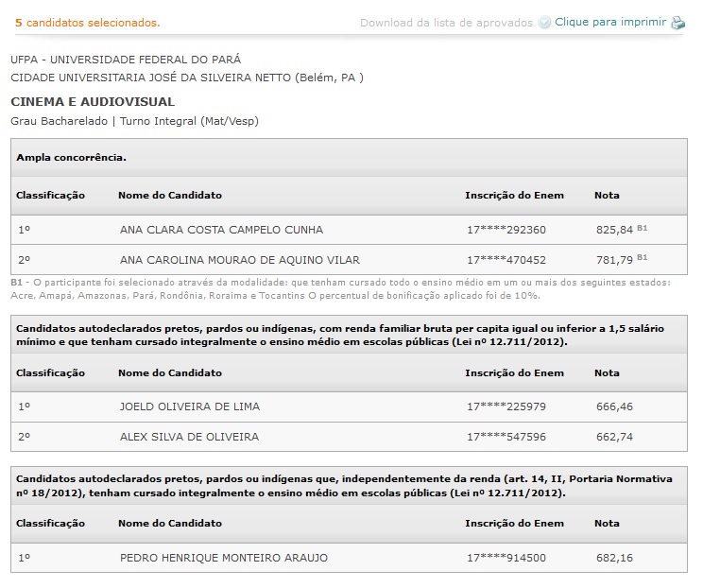
Task: Click the score 662,74
Action: pyautogui.click(x=614, y=437)
